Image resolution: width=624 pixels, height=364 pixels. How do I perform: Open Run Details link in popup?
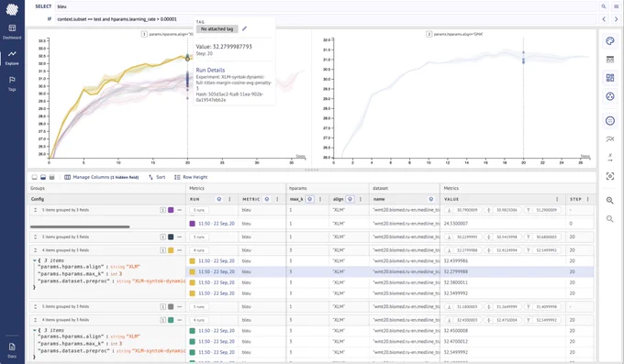pyautogui.click(x=210, y=70)
